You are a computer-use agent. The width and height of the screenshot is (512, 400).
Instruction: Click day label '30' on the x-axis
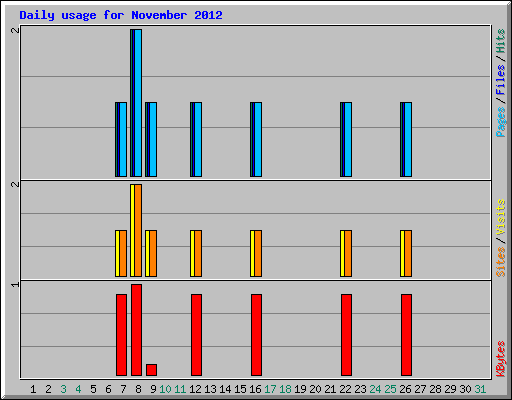(465, 389)
